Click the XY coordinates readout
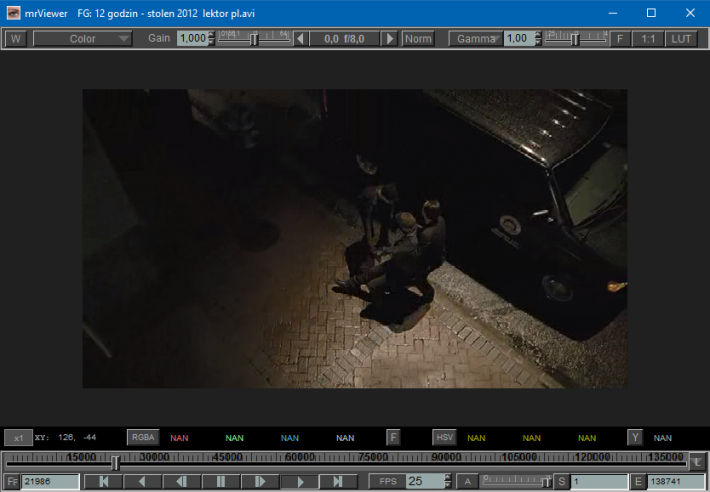 [x=66, y=438]
